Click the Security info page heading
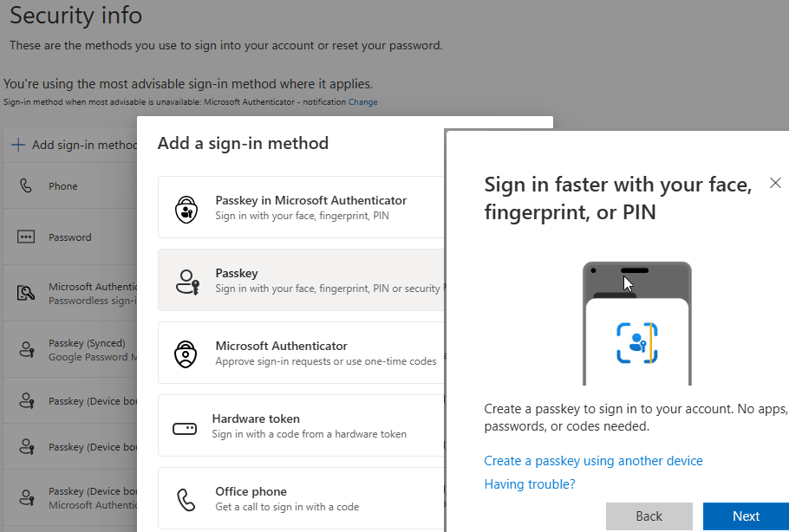 tap(76, 15)
